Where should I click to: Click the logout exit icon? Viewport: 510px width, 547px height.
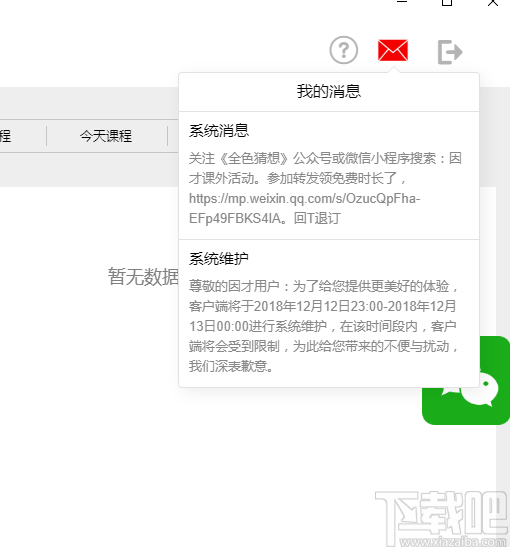point(450,52)
